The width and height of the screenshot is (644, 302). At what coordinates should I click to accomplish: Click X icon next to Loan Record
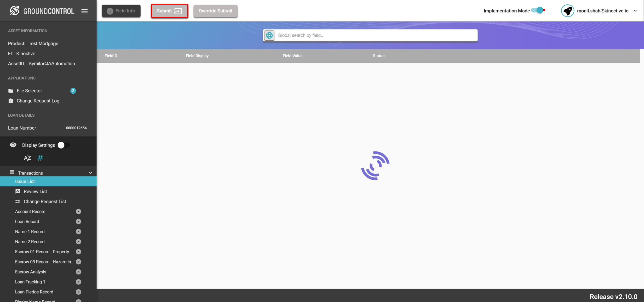click(x=79, y=222)
